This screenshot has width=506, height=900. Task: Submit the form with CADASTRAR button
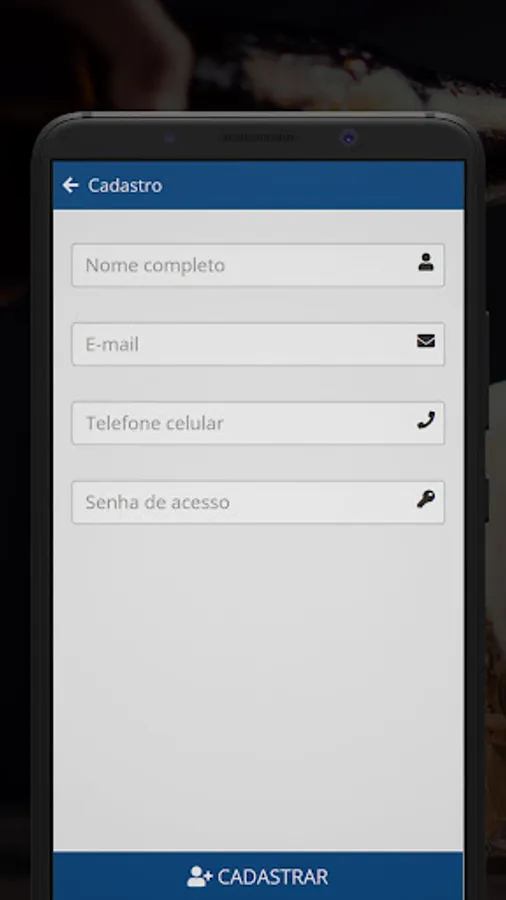258,876
